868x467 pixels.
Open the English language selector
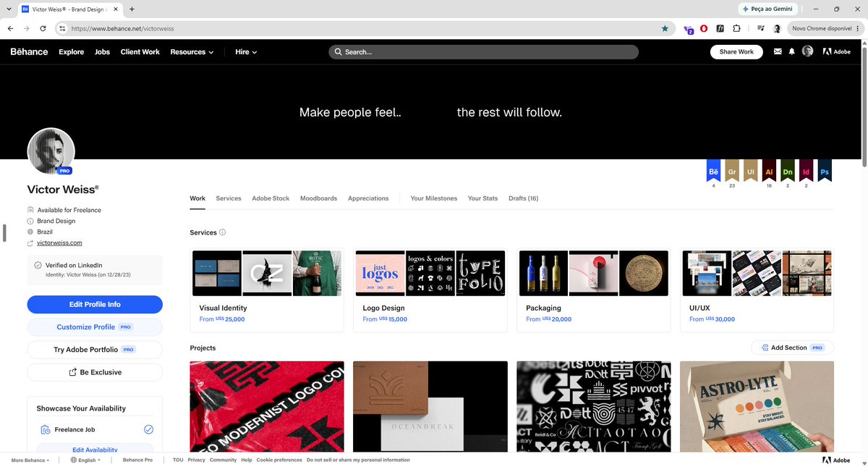coord(85,460)
